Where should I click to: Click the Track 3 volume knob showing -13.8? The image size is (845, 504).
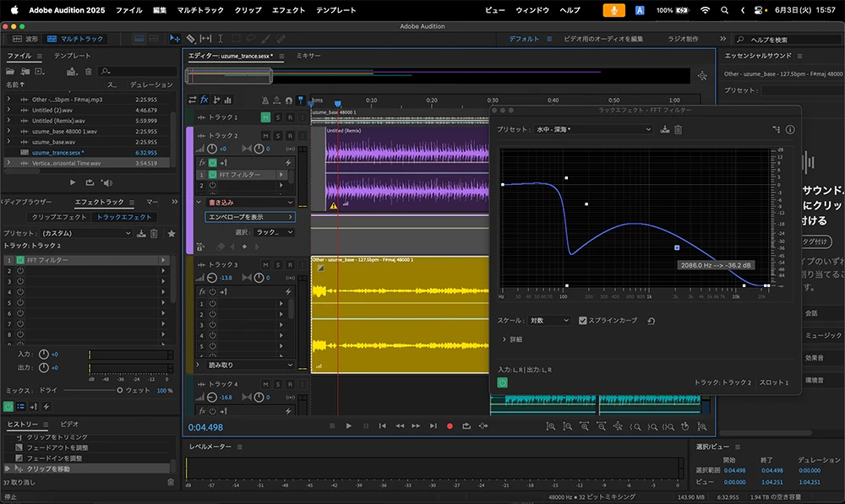(212, 278)
